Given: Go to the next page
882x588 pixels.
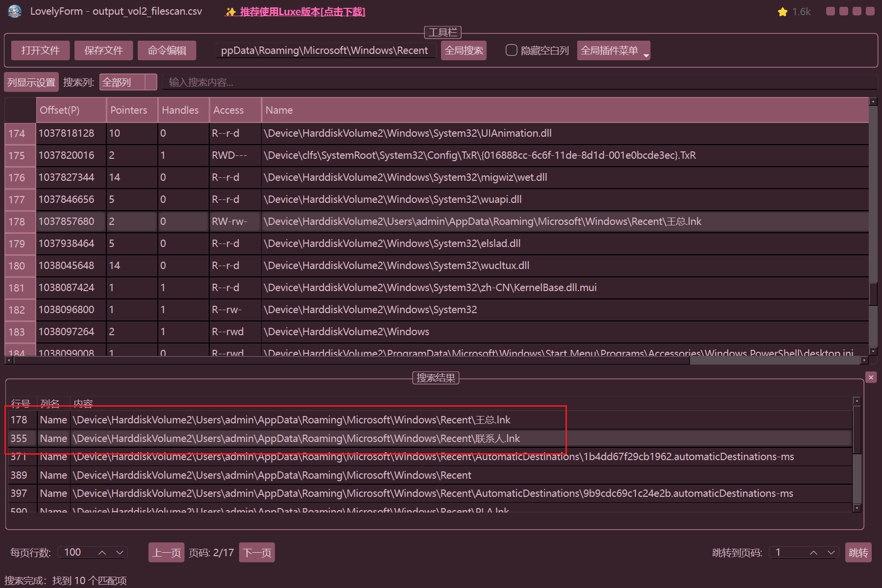Looking at the screenshot, I should coord(257,553).
